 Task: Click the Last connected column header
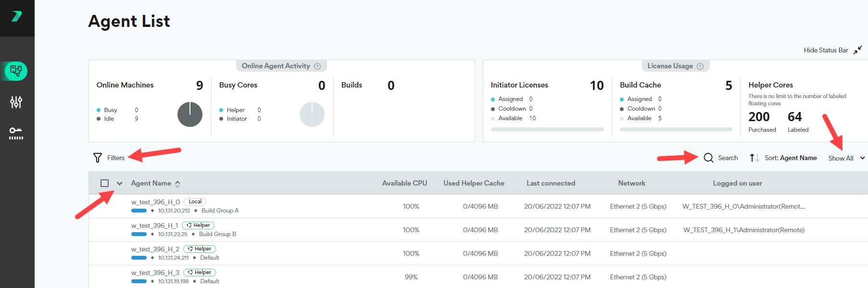click(551, 183)
